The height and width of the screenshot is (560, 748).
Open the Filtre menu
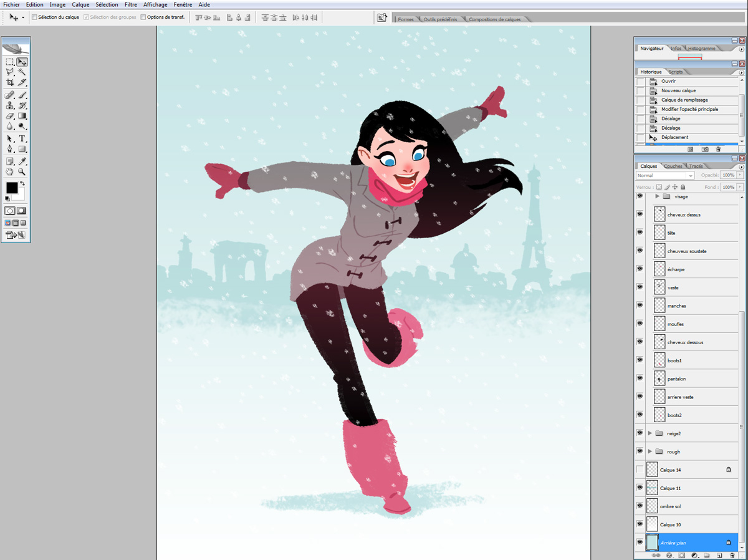point(131,4)
